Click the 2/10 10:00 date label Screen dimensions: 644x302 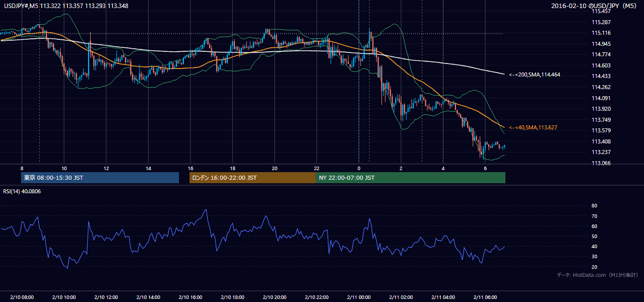coord(64,297)
